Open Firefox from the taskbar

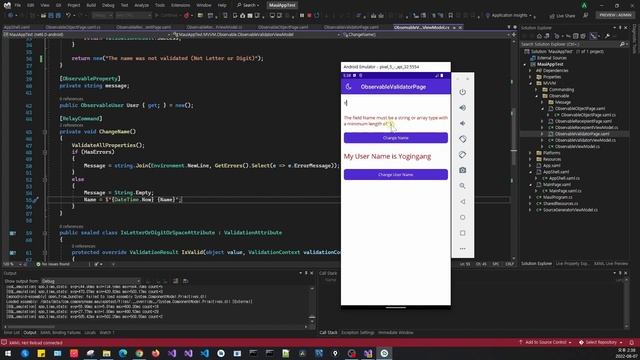[x=156, y=353]
